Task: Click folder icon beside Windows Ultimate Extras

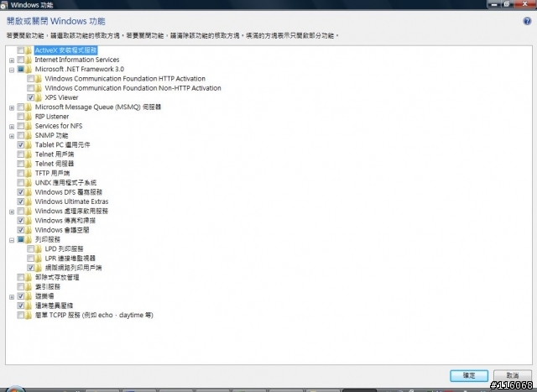Action: pos(29,201)
